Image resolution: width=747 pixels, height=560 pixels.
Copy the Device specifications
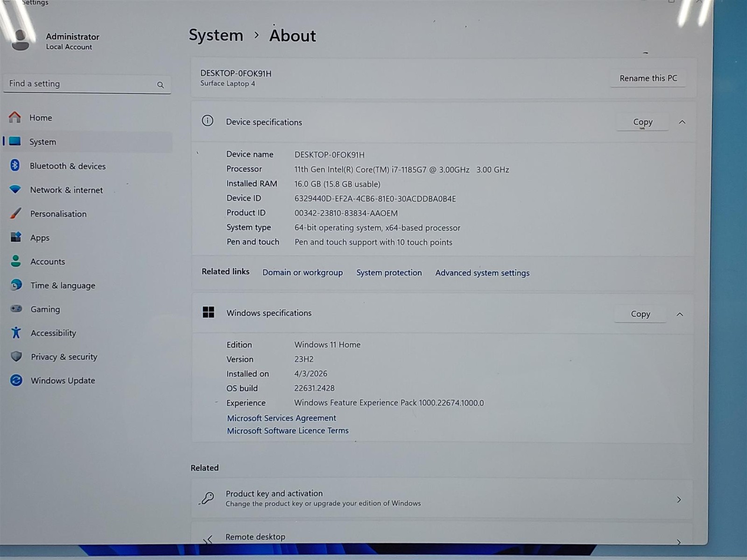pyautogui.click(x=642, y=122)
